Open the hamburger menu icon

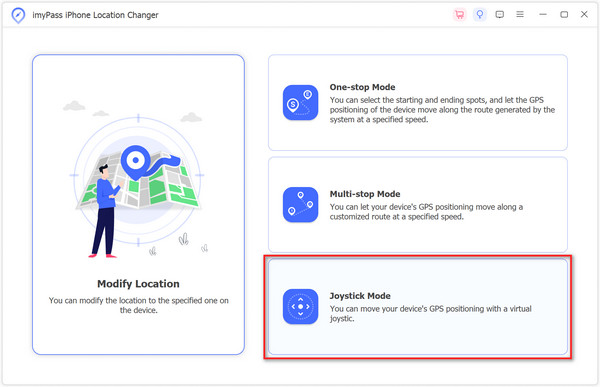(x=520, y=14)
